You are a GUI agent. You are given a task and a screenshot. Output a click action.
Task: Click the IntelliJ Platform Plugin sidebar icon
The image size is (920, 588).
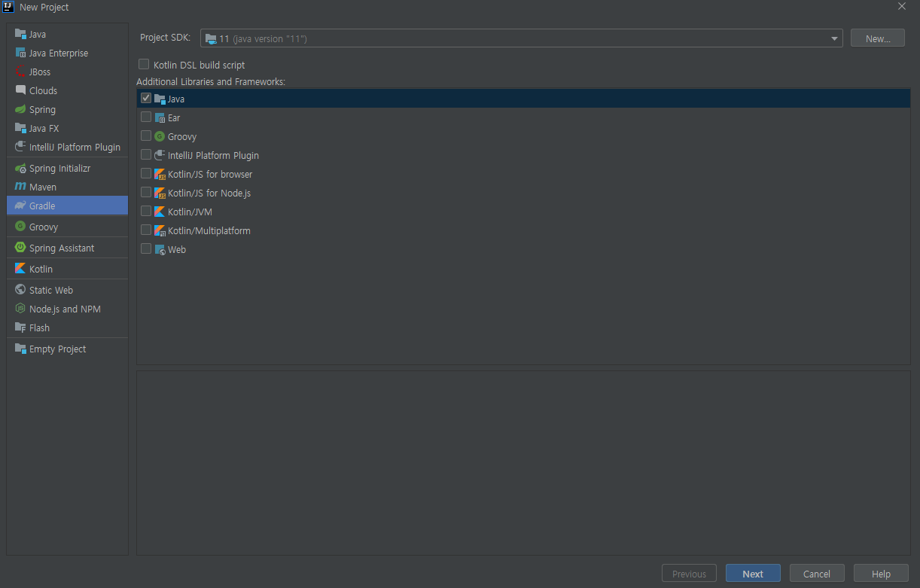point(20,147)
